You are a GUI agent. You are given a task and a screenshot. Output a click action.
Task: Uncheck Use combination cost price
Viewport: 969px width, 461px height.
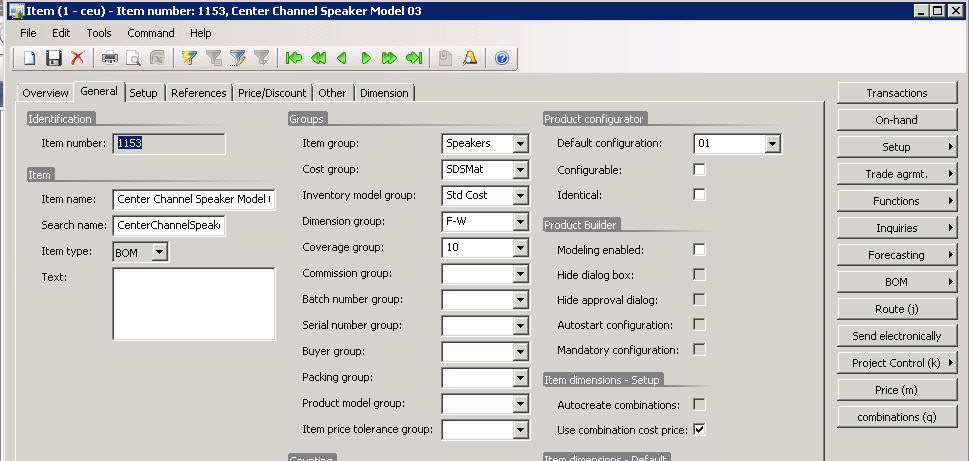coord(699,430)
